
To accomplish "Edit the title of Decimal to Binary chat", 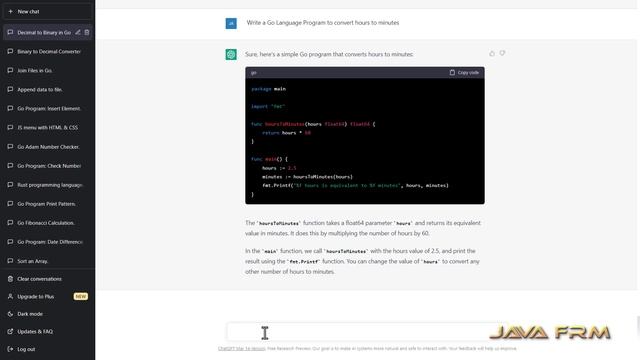I will [78, 32].
